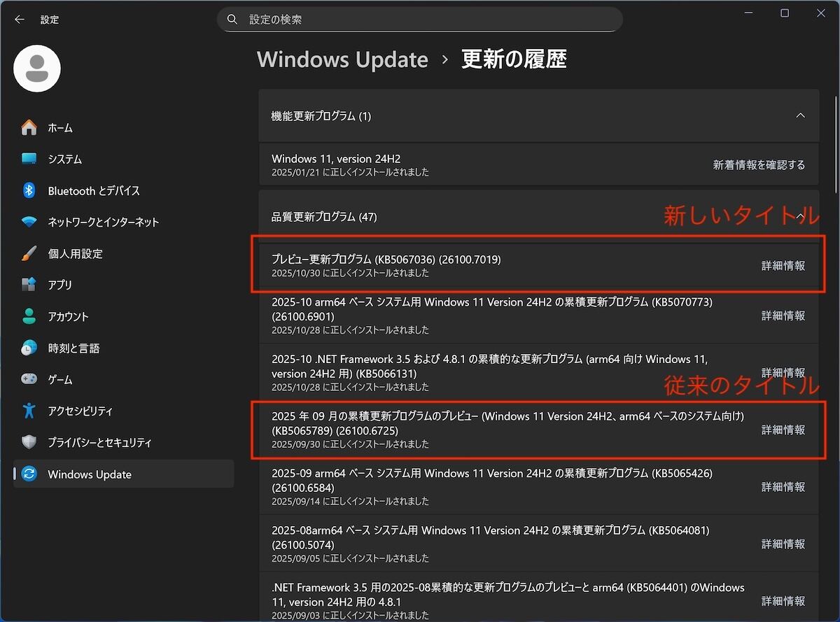Focus the 設定の検索 search field
The height and width of the screenshot is (622, 840).
click(420, 20)
